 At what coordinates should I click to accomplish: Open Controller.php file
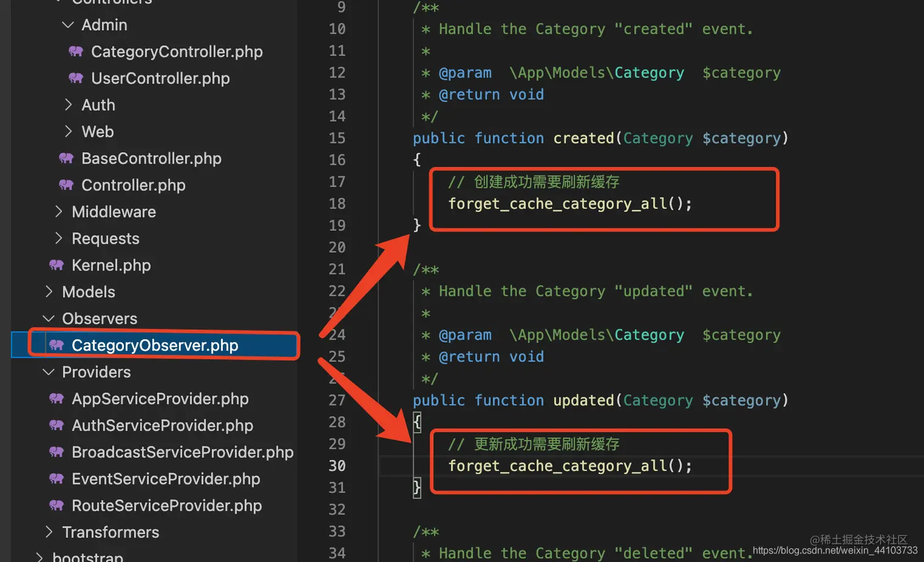(x=133, y=185)
